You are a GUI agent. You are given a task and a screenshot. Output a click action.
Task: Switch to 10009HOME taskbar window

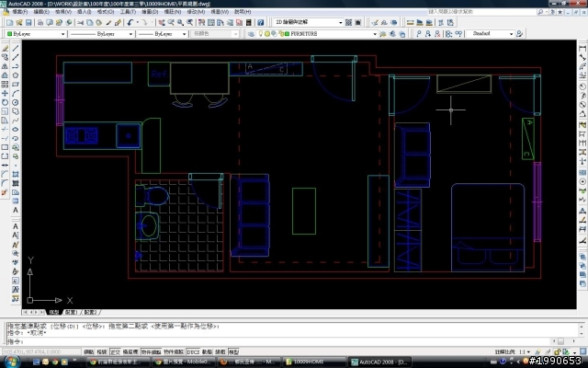[x=314, y=362]
